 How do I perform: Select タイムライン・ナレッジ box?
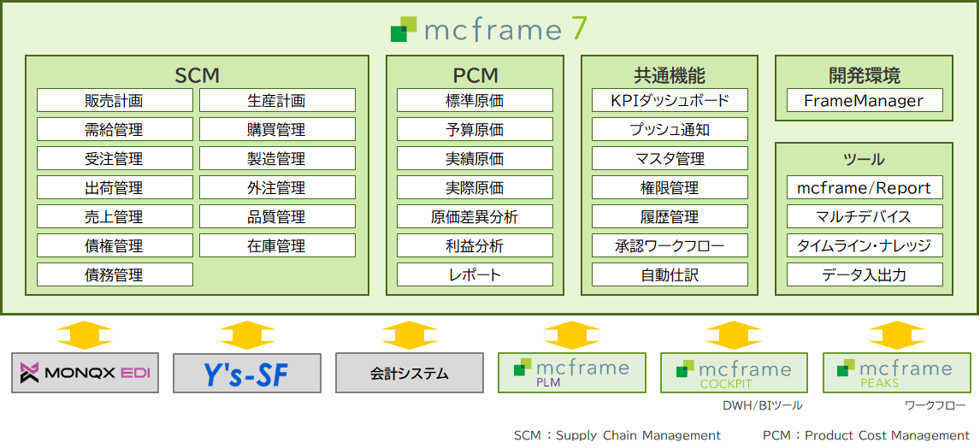[x=865, y=245]
